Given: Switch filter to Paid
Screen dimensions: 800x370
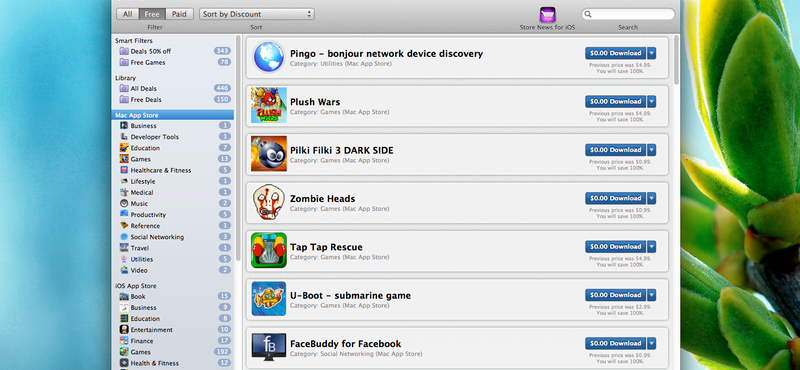Looking at the screenshot, I should [179, 14].
